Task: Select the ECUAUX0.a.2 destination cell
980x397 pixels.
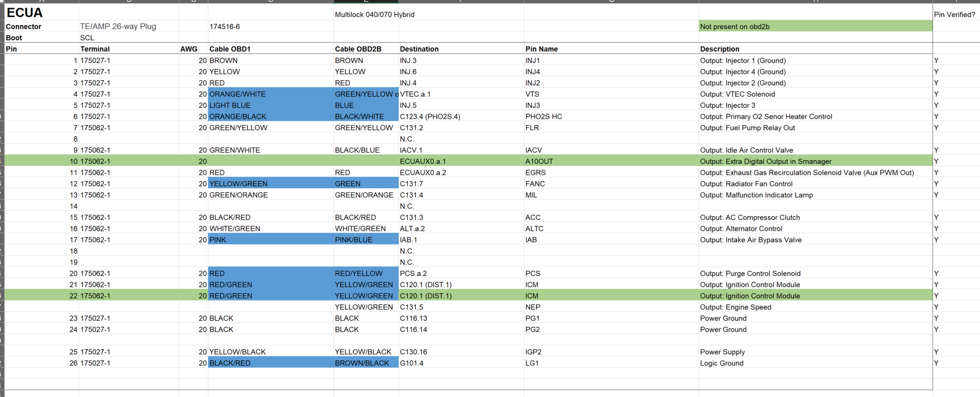Action: 423,173
